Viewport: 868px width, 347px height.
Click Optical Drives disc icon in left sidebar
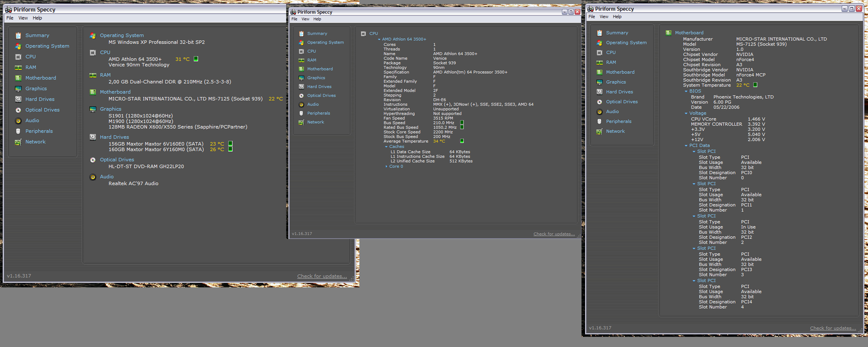pyautogui.click(x=18, y=110)
